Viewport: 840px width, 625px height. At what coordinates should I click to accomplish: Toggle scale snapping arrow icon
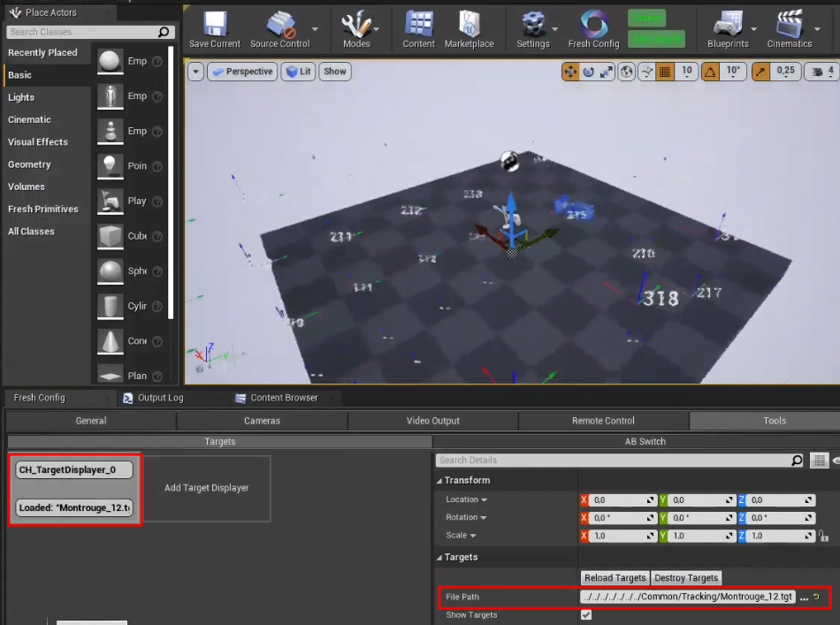760,72
